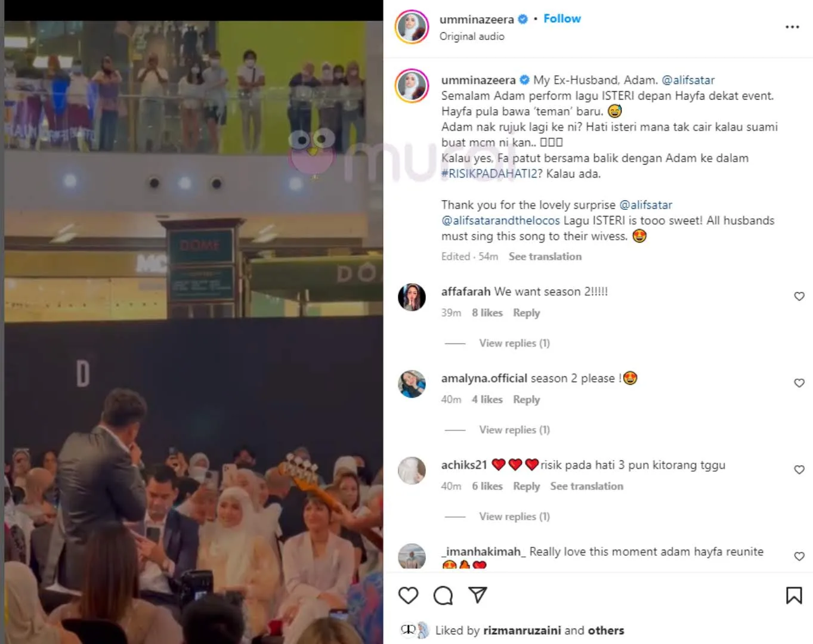Play or pause the reel video
813x644 pixels.
click(x=194, y=332)
